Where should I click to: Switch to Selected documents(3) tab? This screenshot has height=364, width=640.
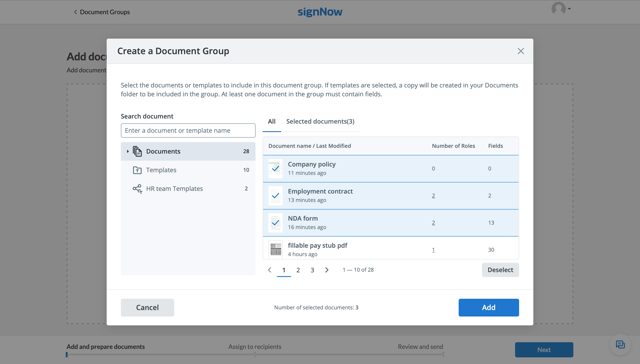pos(320,121)
